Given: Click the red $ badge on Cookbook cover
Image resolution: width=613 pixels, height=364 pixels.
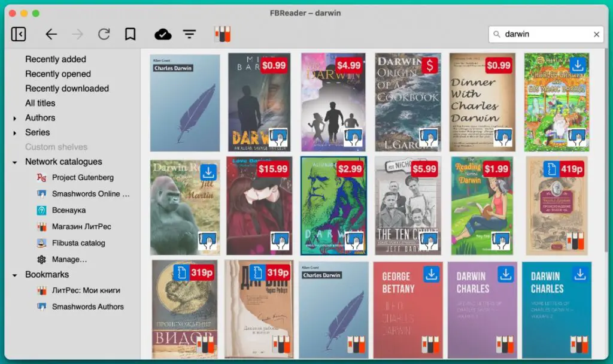Looking at the screenshot, I should coord(429,66).
